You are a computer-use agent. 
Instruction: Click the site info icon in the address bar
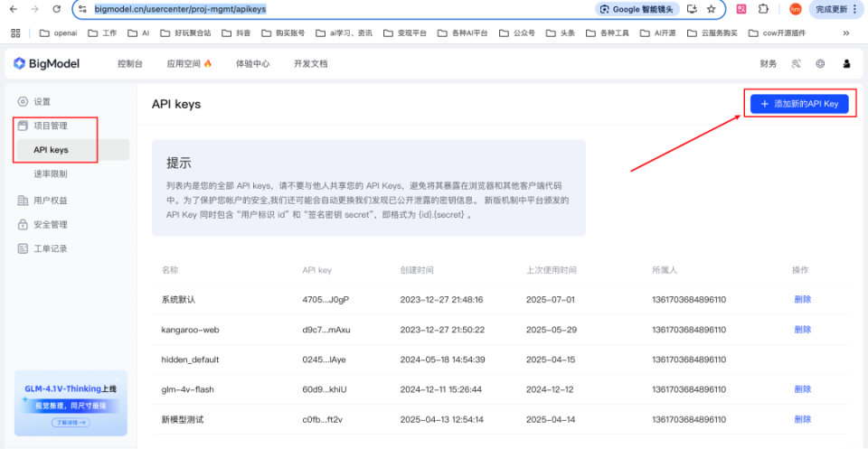[x=82, y=9]
